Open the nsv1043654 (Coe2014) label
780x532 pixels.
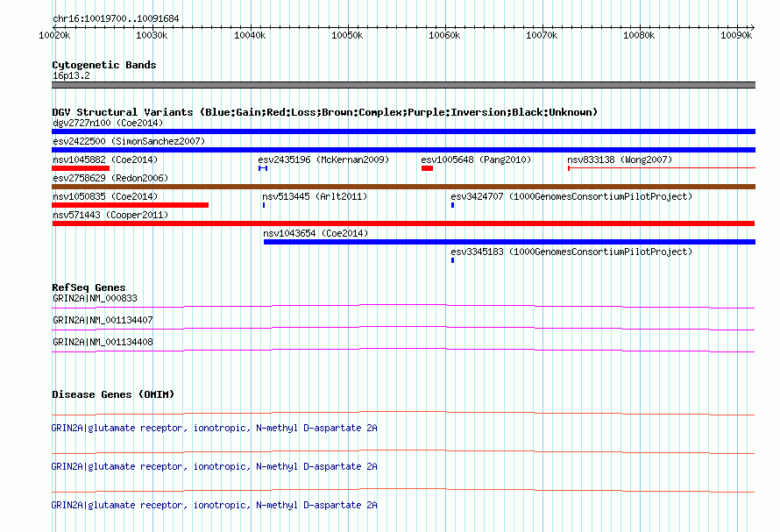pyautogui.click(x=316, y=233)
